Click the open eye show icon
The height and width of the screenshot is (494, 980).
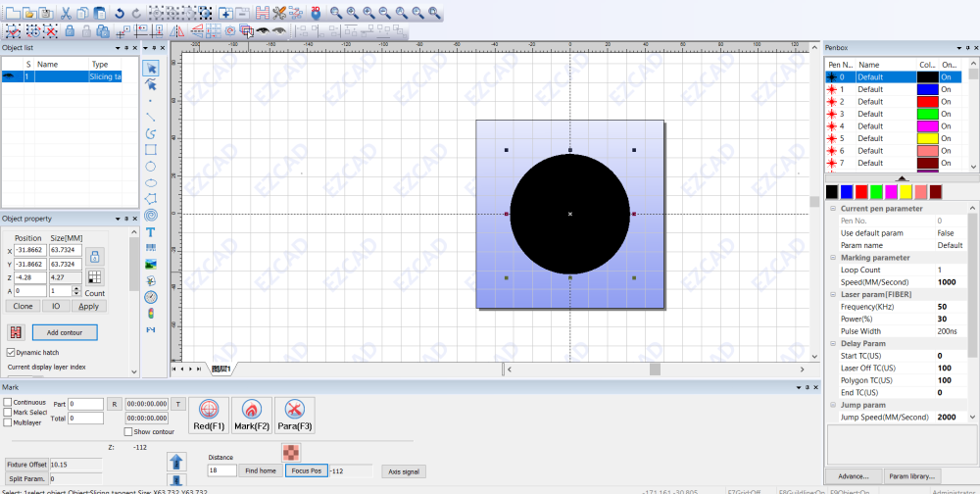(x=263, y=30)
